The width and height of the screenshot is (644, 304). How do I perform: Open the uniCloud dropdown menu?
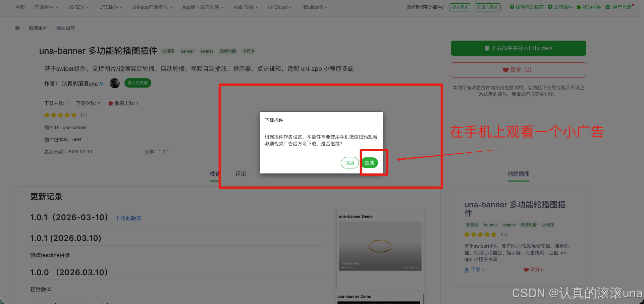coord(280,7)
